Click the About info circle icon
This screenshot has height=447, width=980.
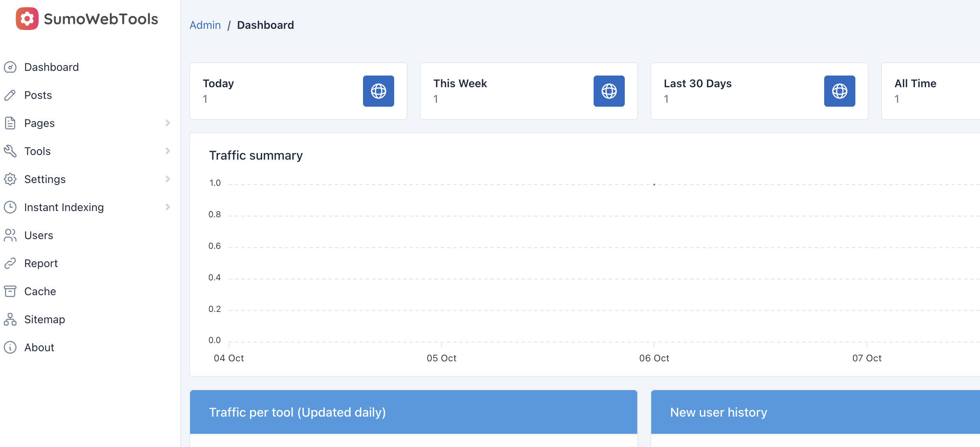click(10, 348)
